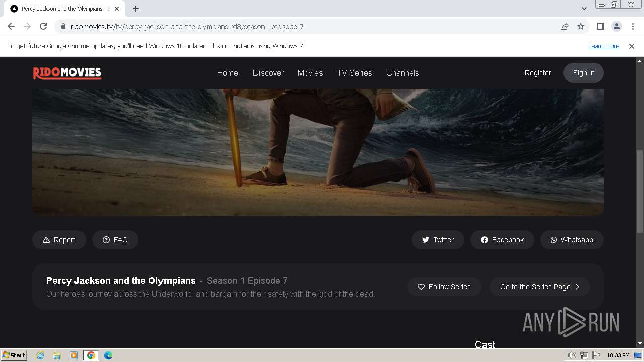Image resolution: width=644 pixels, height=362 pixels.
Task: Click the address bar URL
Action: [187, 27]
